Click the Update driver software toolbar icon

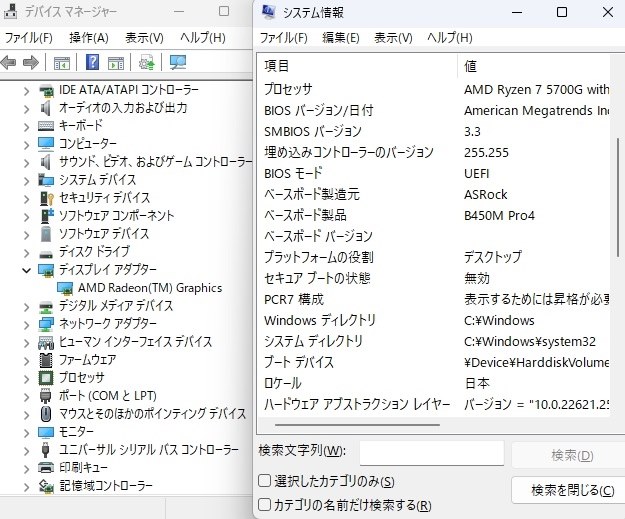[146, 63]
